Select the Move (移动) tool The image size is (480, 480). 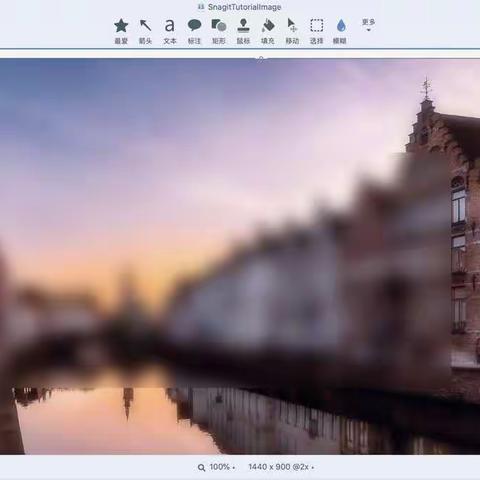tap(292, 31)
